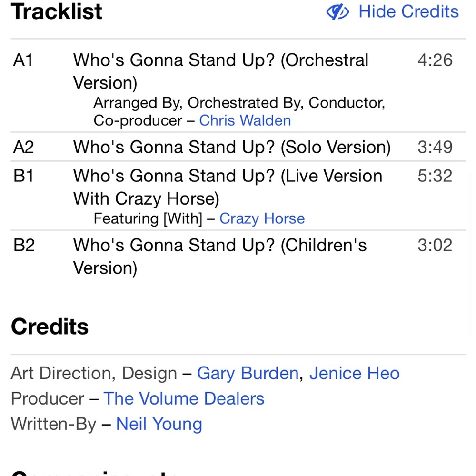Click the 3:02 duration of track B2

(x=435, y=245)
